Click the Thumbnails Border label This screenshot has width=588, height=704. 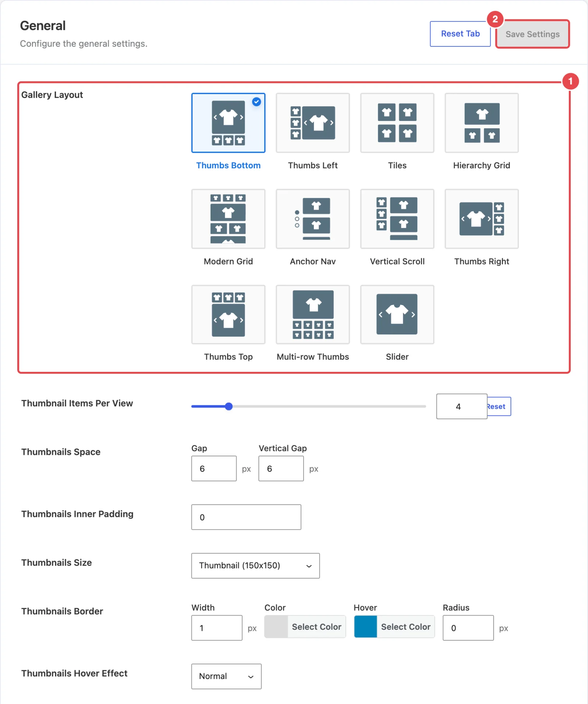[62, 611]
